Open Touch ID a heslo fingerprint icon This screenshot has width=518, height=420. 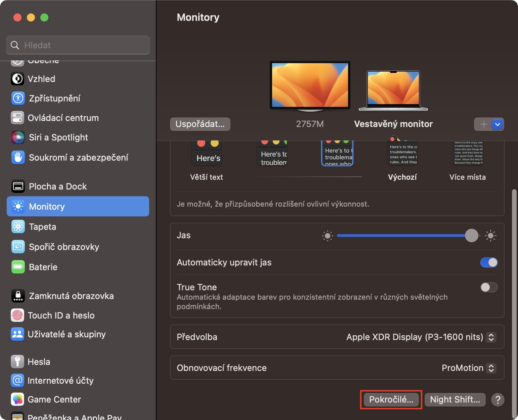pyautogui.click(x=17, y=316)
